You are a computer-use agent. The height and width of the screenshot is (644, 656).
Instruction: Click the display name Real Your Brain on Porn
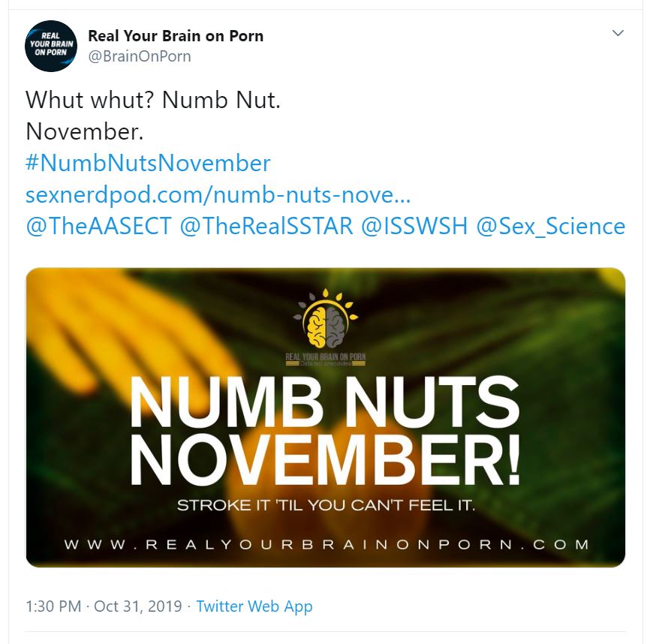176,35
